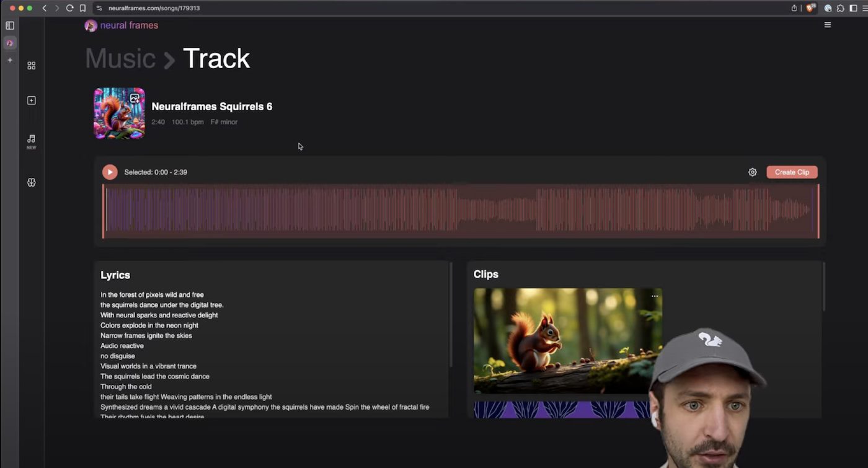Screen dimensions: 868x468
Task: Click in the middle of the audio waveform
Action: (460, 211)
